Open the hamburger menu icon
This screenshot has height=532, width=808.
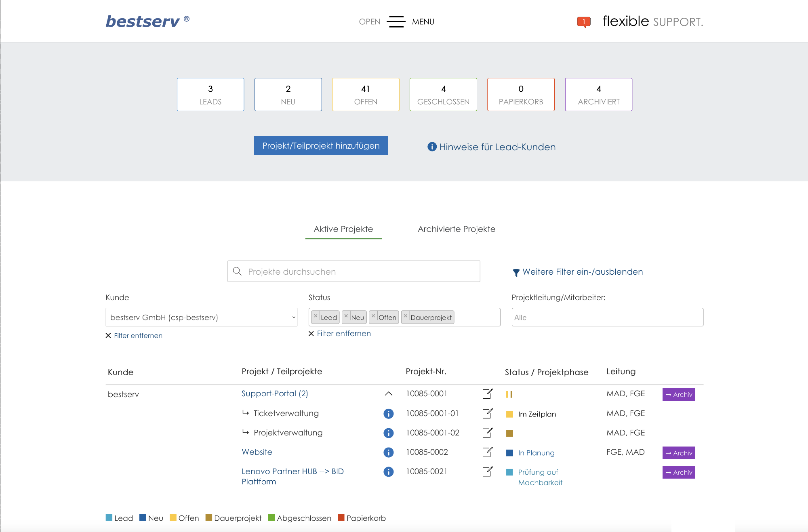[x=396, y=21]
